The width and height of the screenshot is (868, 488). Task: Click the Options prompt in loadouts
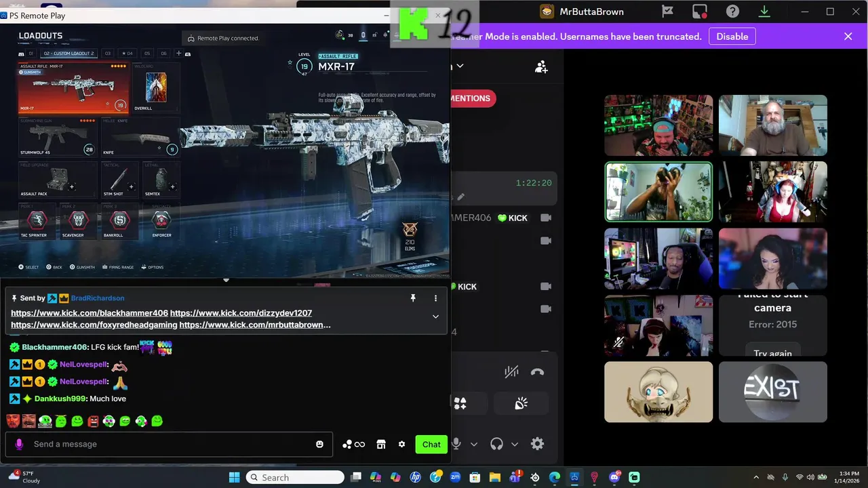pyautogui.click(x=152, y=267)
